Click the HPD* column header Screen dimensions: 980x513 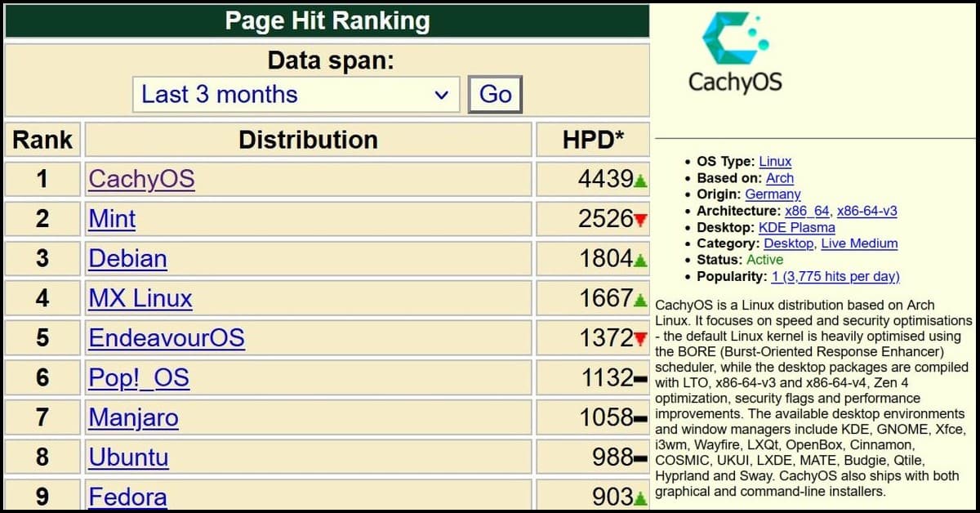[593, 140]
